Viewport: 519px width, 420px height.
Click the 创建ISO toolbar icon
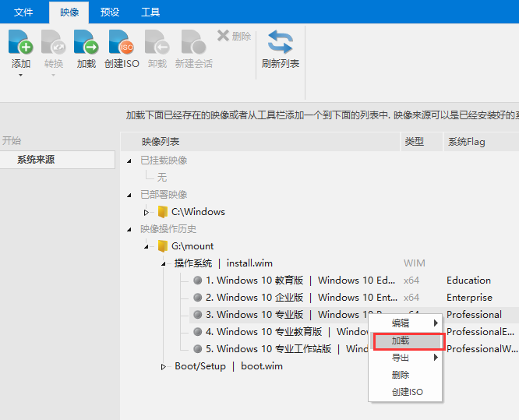click(x=122, y=42)
